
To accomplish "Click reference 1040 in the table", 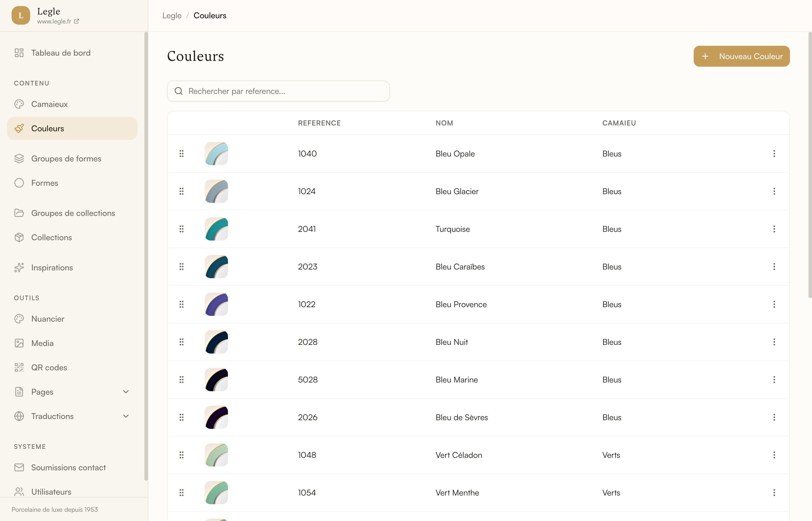I will tap(307, 154).
